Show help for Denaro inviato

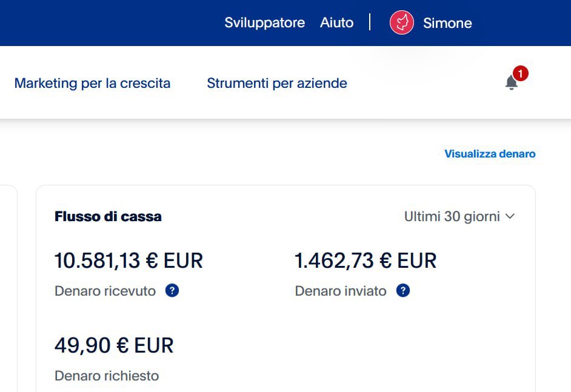[403, 291]
